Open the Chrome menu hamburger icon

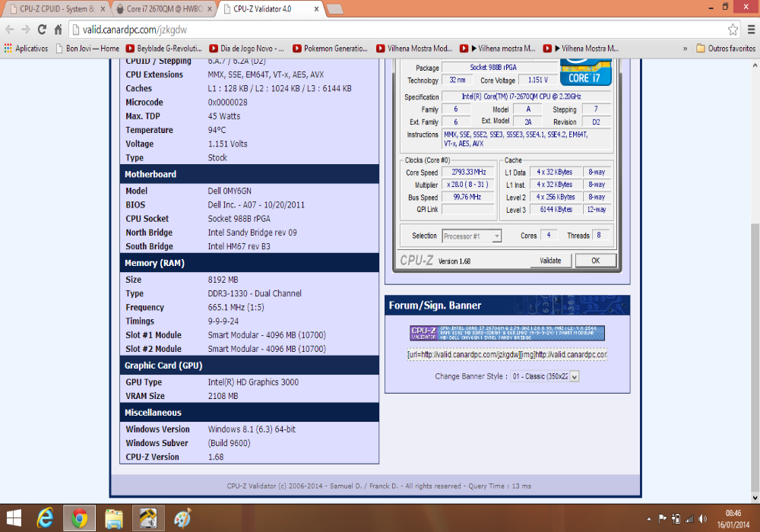click(x=752, y=30)
